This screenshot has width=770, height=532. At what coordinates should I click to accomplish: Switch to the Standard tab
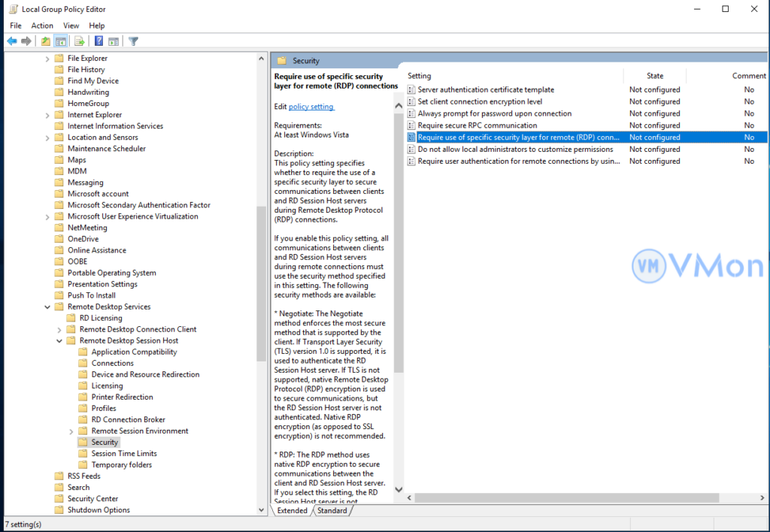[x=332, y=510]
